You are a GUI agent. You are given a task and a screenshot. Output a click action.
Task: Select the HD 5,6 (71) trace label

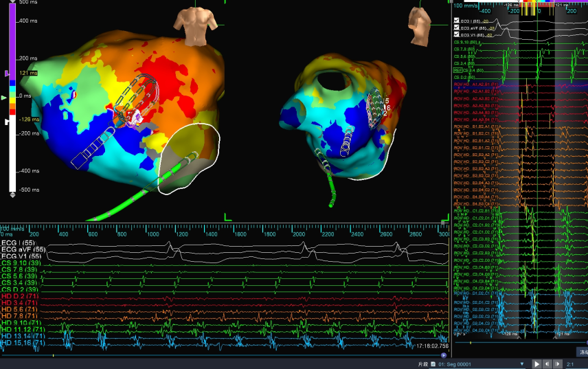coord(20,309)
